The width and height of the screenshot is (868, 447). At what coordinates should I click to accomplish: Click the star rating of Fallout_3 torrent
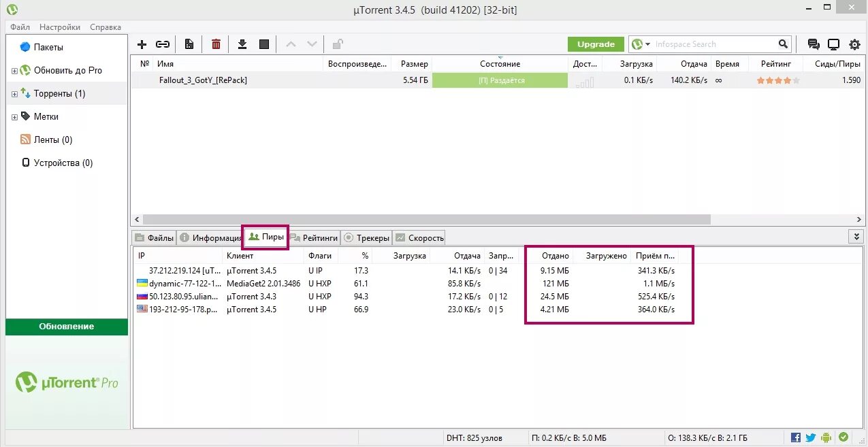point(777,80)
